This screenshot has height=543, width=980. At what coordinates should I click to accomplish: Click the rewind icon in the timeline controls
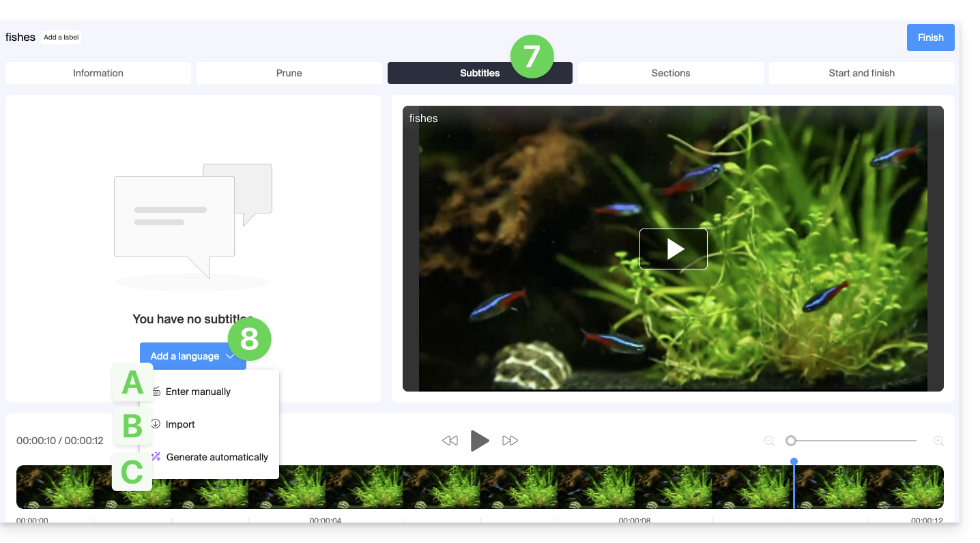tap(450, 441)
